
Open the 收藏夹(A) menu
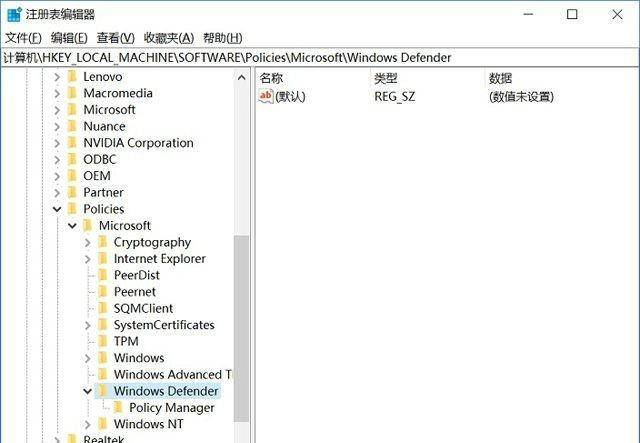169,38
